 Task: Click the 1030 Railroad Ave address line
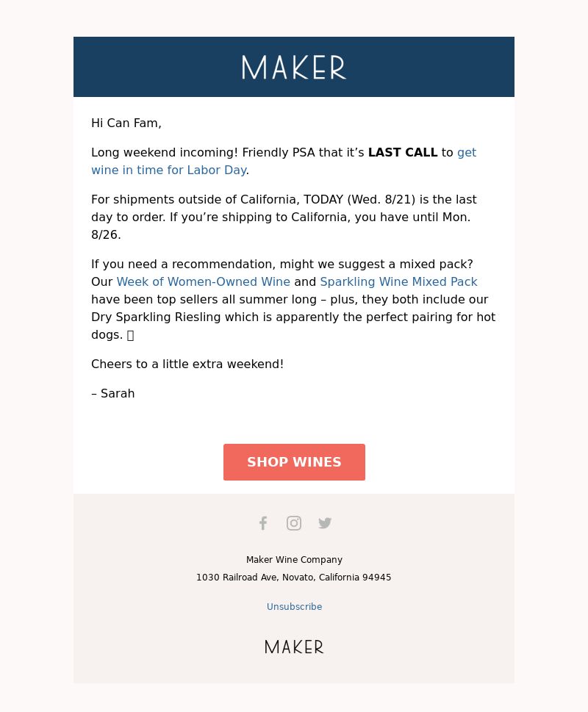pyautogui.click(x=293, y=578)
